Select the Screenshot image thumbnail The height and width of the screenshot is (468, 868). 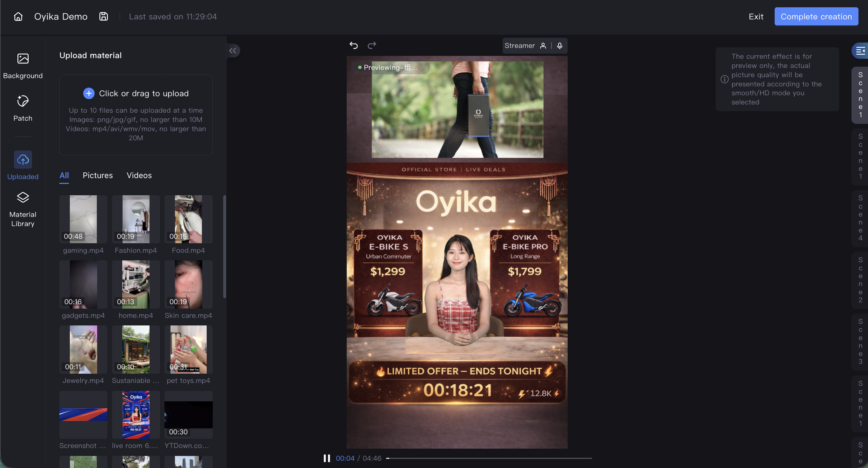(83, 415)
